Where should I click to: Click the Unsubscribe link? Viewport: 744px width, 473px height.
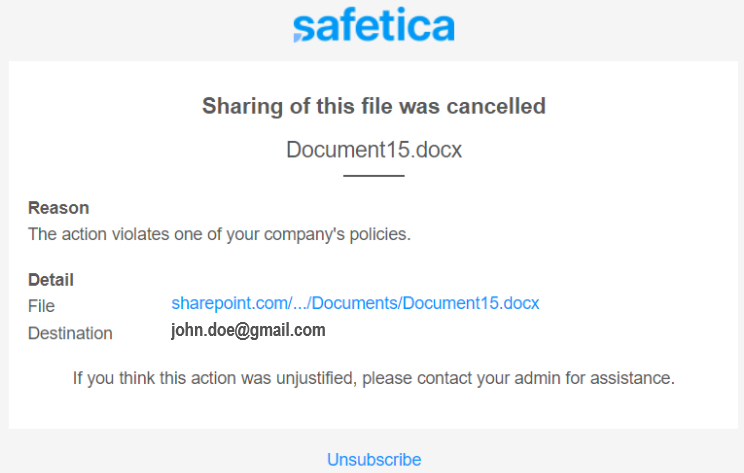pos(374,460)
